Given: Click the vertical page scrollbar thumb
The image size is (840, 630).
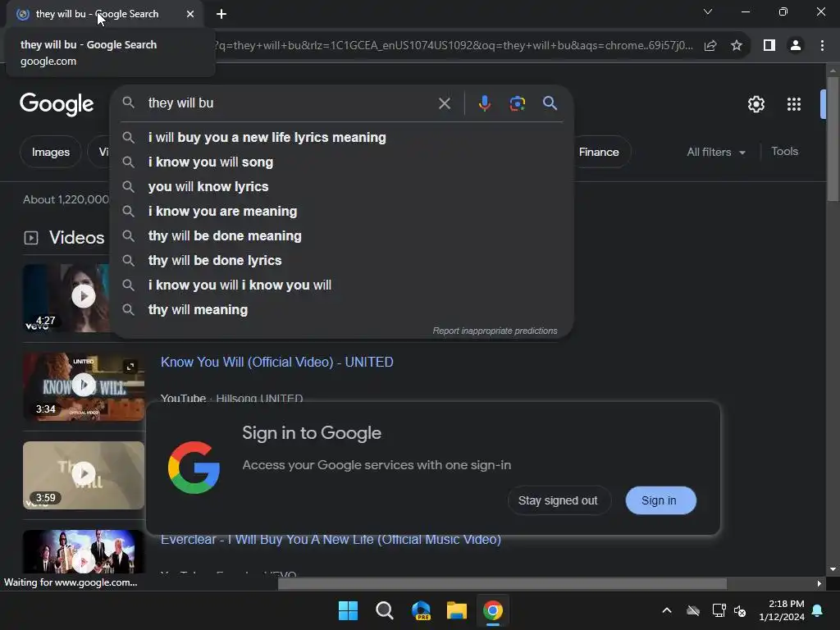Looking at the screenshot, I should [833, 139].
